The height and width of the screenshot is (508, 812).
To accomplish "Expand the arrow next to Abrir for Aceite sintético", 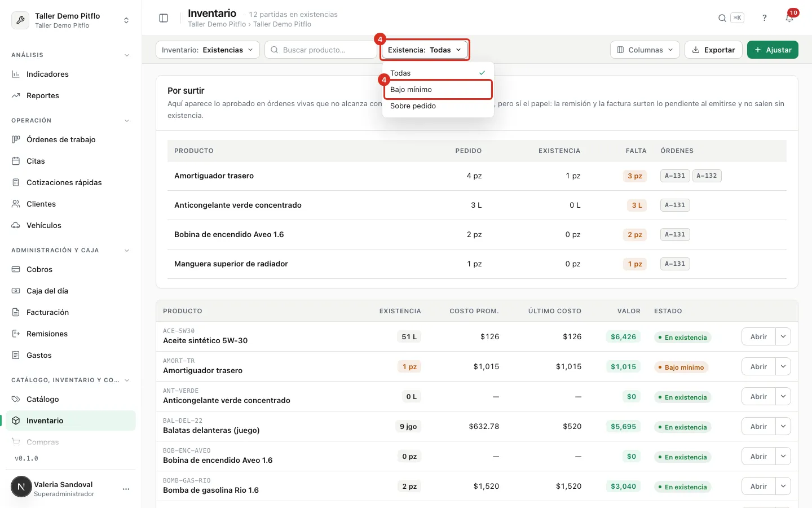I will click(x=783, y=336).
